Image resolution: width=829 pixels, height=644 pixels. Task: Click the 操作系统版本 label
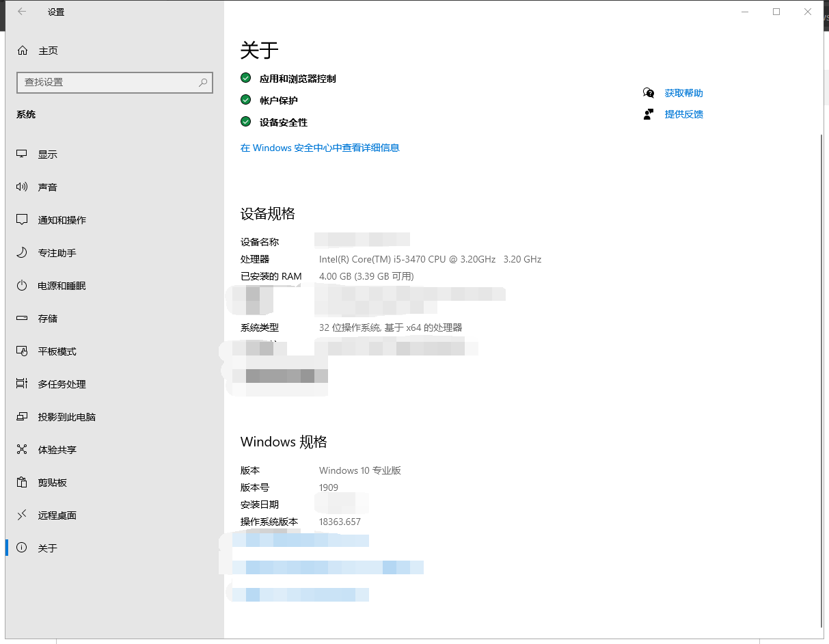269,522
